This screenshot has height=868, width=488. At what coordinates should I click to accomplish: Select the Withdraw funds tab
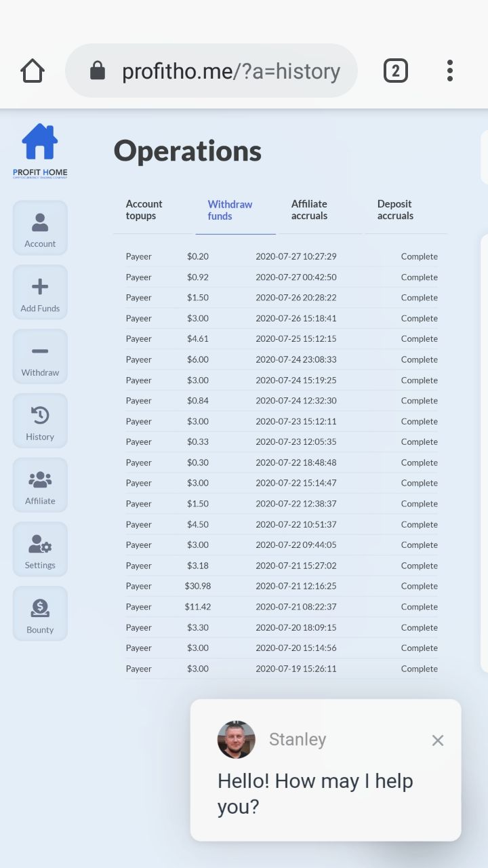tap(230, 210)
